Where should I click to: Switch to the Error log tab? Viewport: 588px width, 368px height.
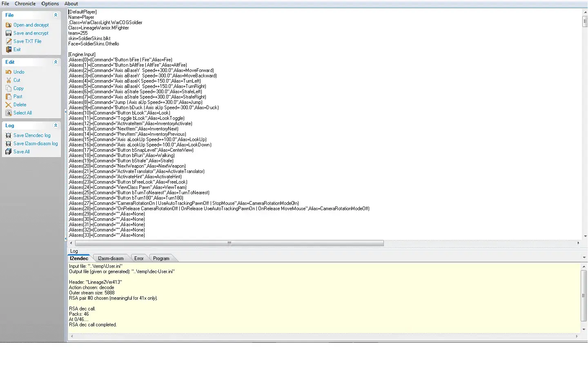coord(139,258)
